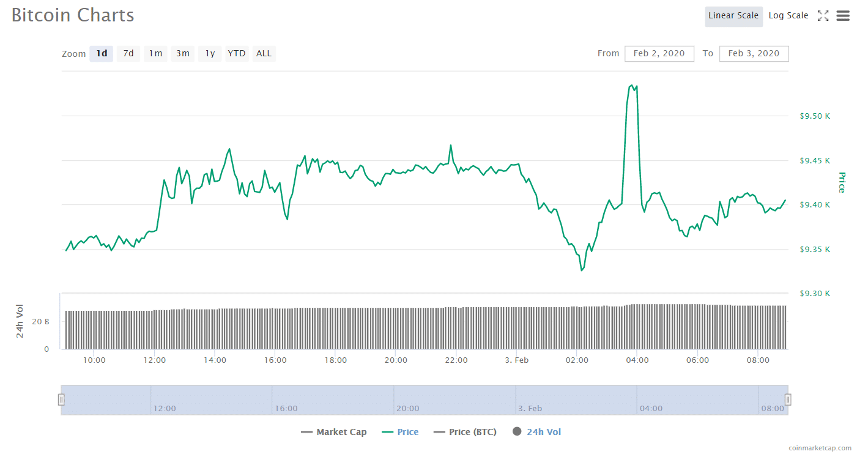Select YTD zoom range
Image resolution: width=868 pixels, height=454 pixels.
click(237, 54)
